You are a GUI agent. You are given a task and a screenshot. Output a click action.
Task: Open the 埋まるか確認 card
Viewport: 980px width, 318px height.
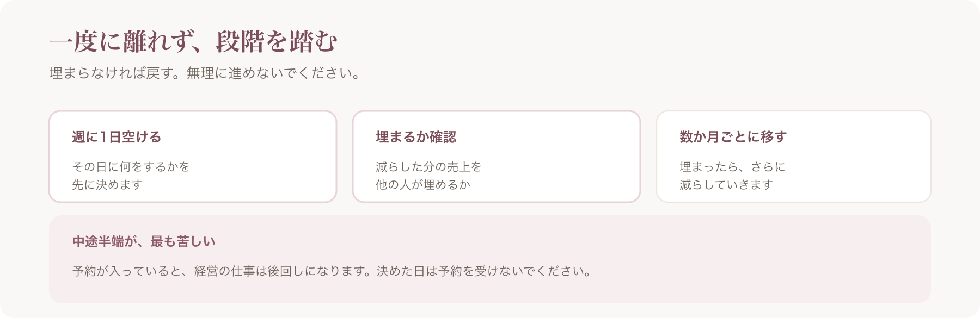tap(497, 157)
